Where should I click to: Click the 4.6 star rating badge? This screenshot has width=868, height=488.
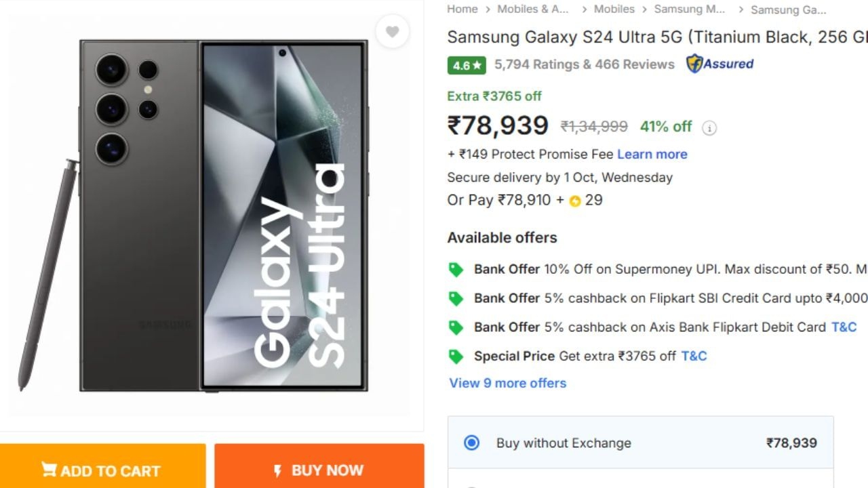tap(467, 65)
